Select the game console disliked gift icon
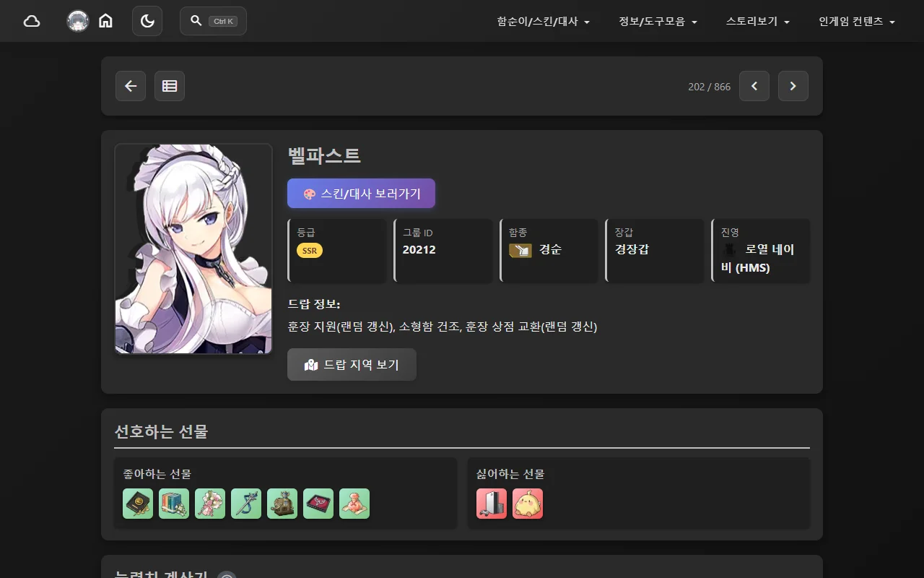This screenshot has height=578, width=924. [x=492, y=504]
